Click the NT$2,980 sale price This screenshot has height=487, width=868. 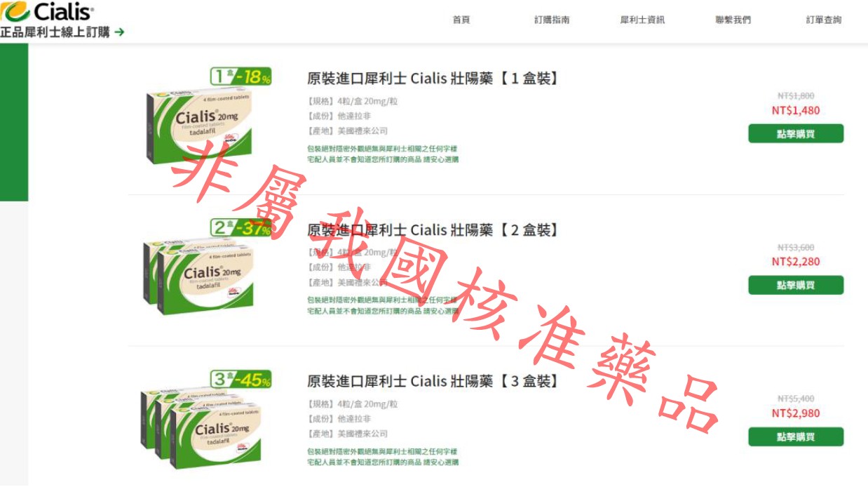click(x=796, y=413)
